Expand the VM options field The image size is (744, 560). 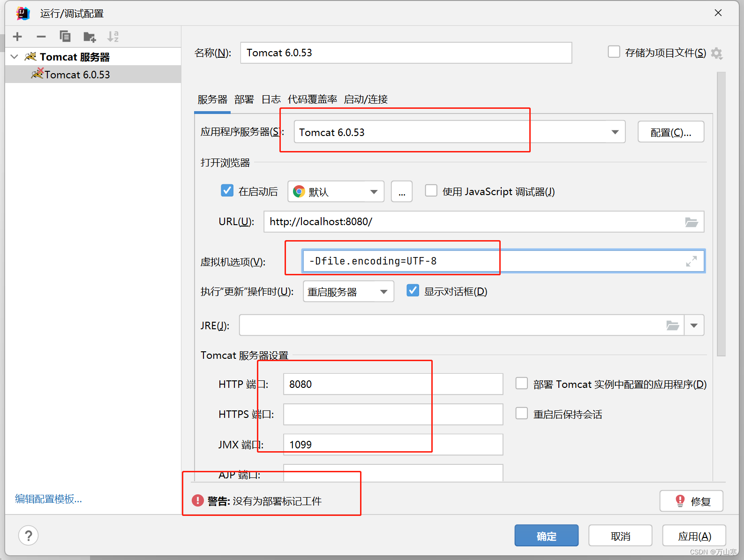(691, 261)
